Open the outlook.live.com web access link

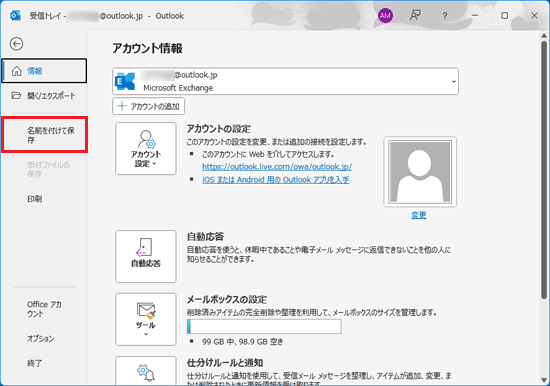coord(277,167)
